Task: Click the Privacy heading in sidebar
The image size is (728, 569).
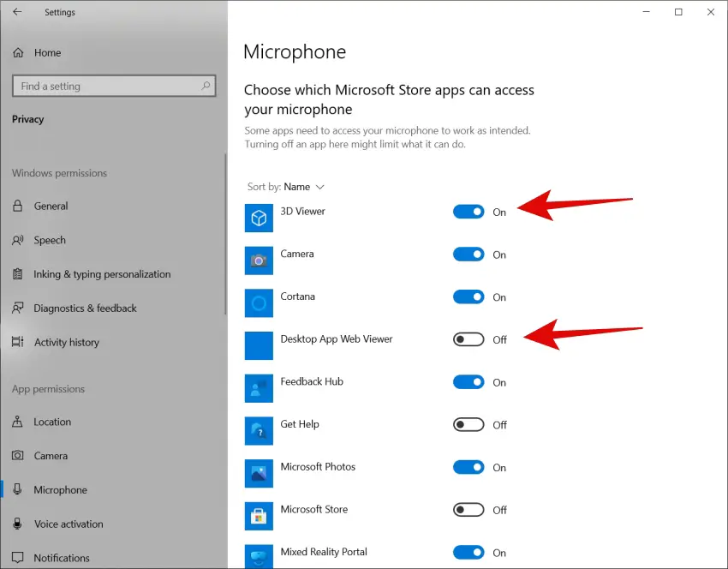Action: click(x=28, y=119)
